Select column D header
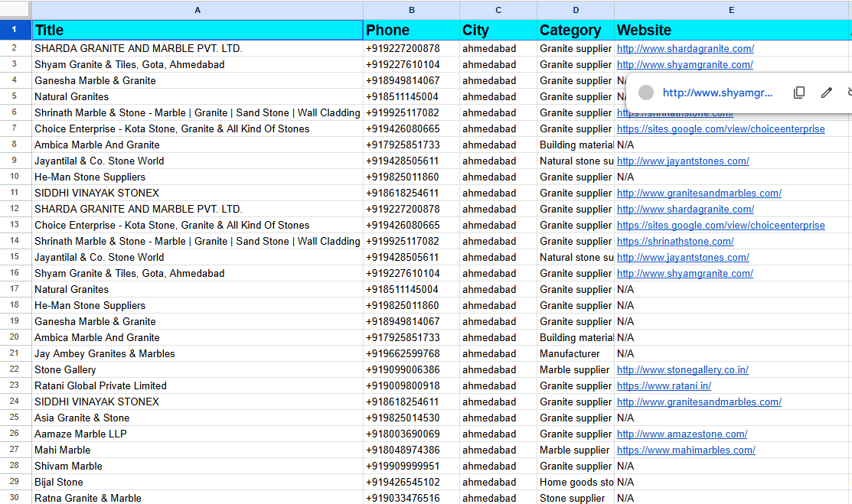Screen dimensions: 852x504 (576, 10)
